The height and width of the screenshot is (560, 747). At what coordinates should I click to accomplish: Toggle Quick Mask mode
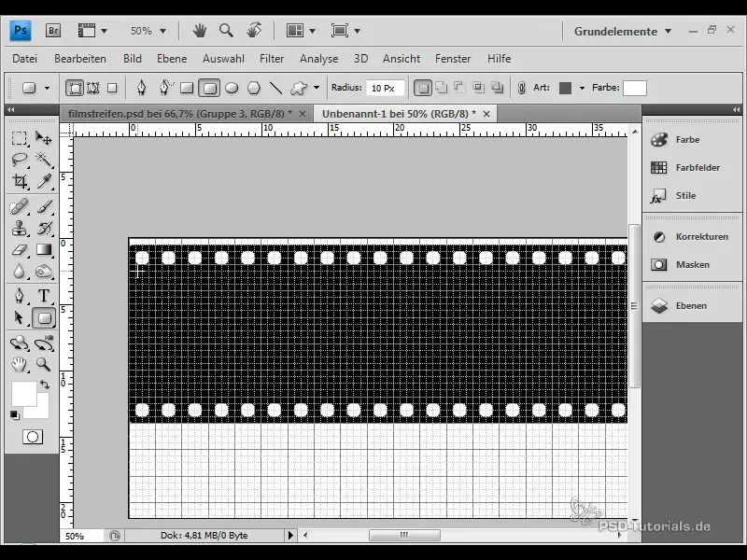[x=33, y=437]
